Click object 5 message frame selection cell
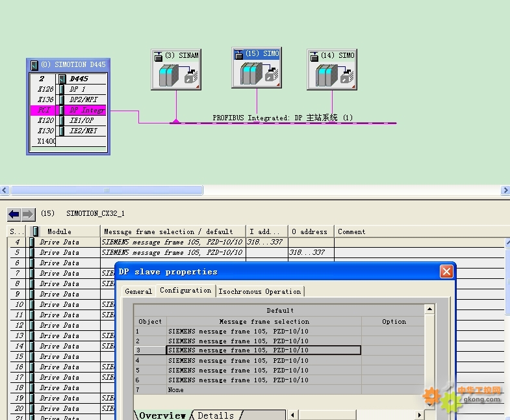Image resolution: width=510 pixels, height=420 pixels. 264,370
